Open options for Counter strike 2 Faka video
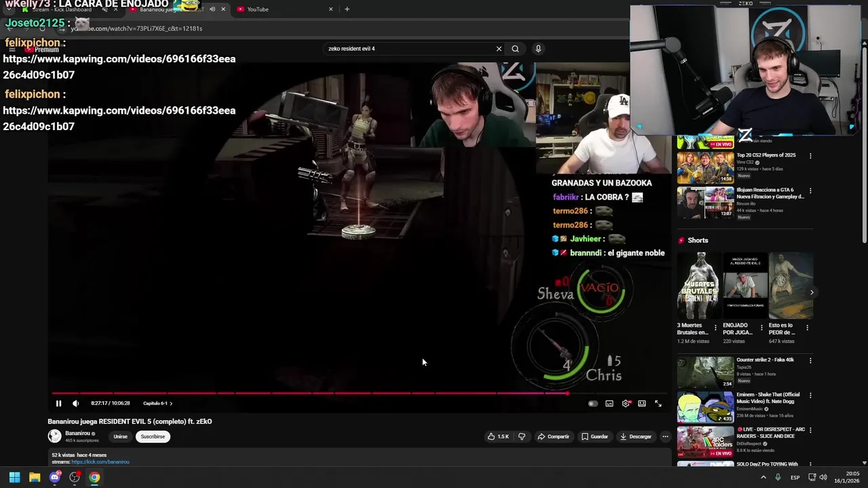 [x=810, y=361]
